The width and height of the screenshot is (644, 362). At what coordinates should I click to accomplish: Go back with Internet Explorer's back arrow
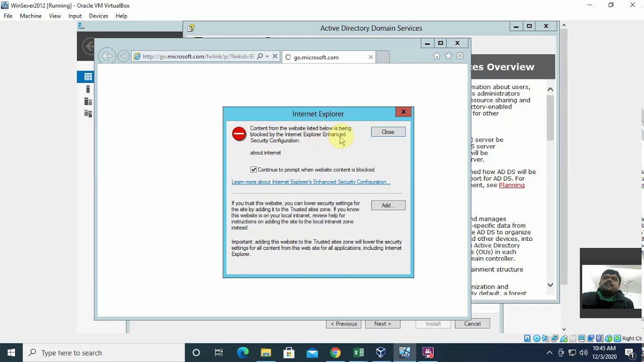(x=107, y=56)
